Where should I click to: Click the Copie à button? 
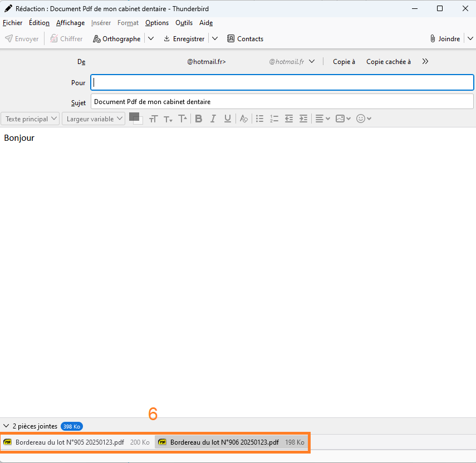tap(344, 62)
